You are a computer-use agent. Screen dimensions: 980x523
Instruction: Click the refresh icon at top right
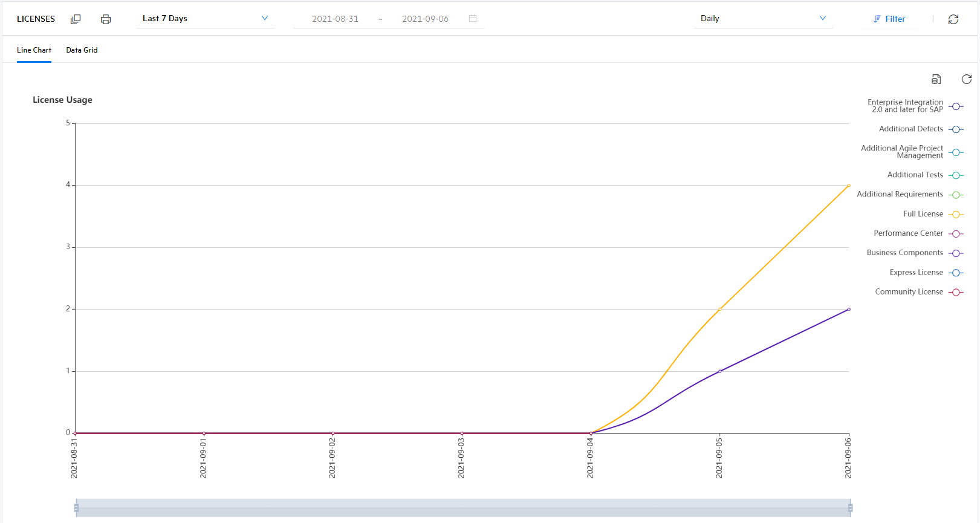[953, 19]
